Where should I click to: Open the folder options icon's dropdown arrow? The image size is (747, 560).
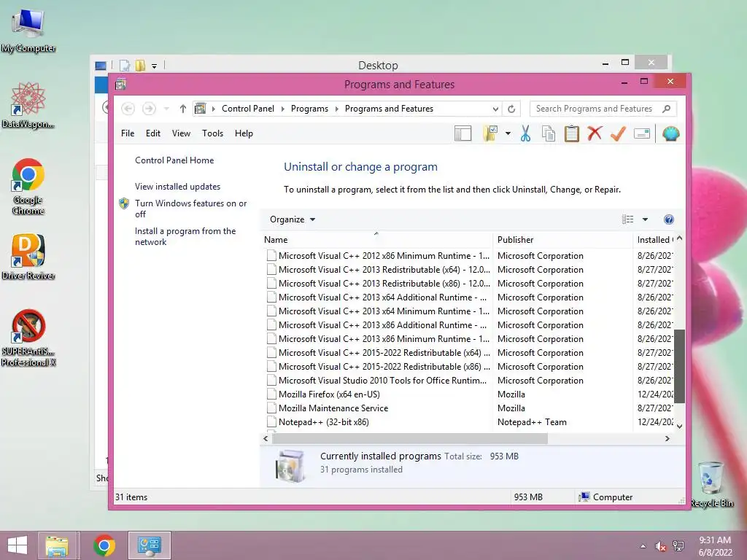(508, 134)
